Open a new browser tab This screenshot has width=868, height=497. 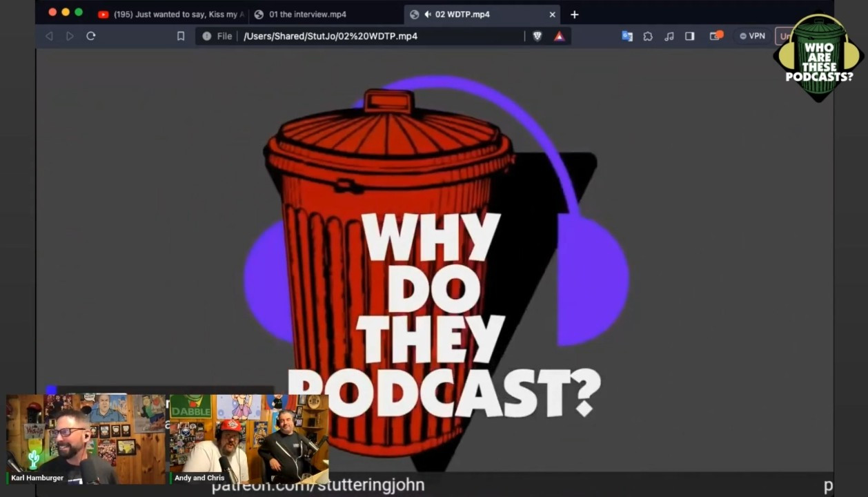(574, 14)
